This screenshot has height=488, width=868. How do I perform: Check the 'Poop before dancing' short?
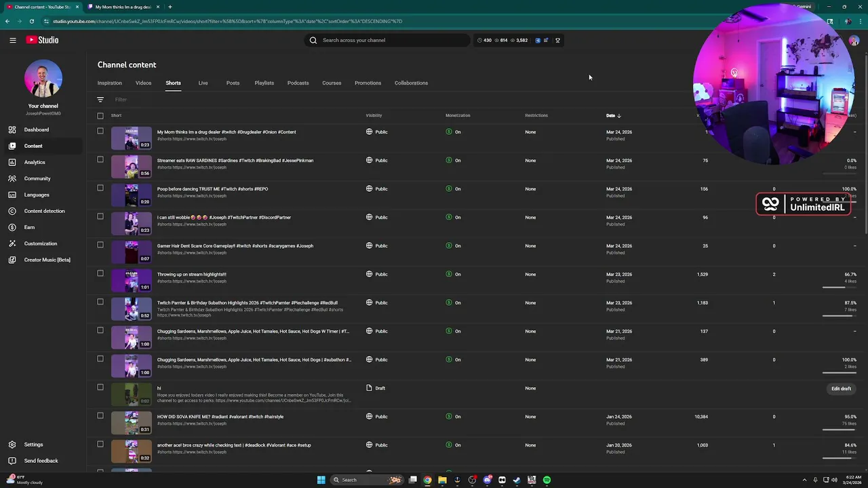100,188
